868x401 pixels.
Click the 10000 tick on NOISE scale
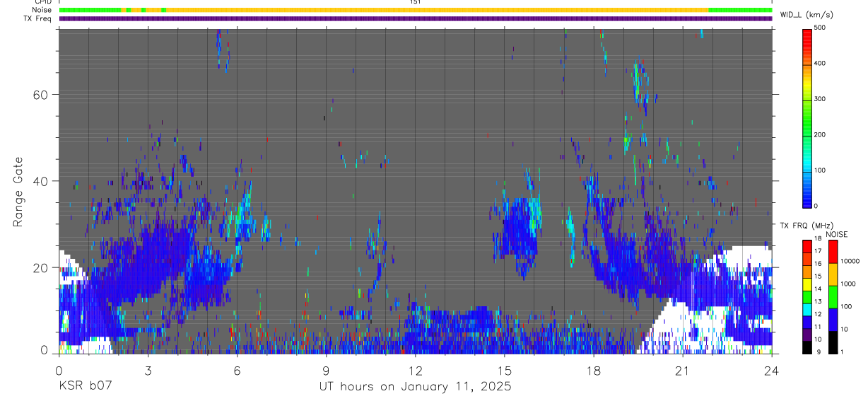850,261
